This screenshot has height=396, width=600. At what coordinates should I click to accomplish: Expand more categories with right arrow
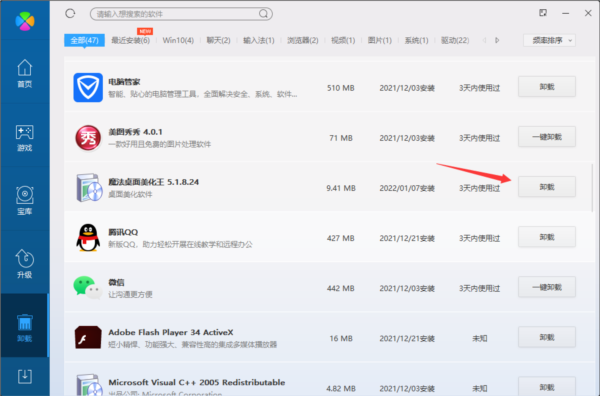(x=497, y=40)
